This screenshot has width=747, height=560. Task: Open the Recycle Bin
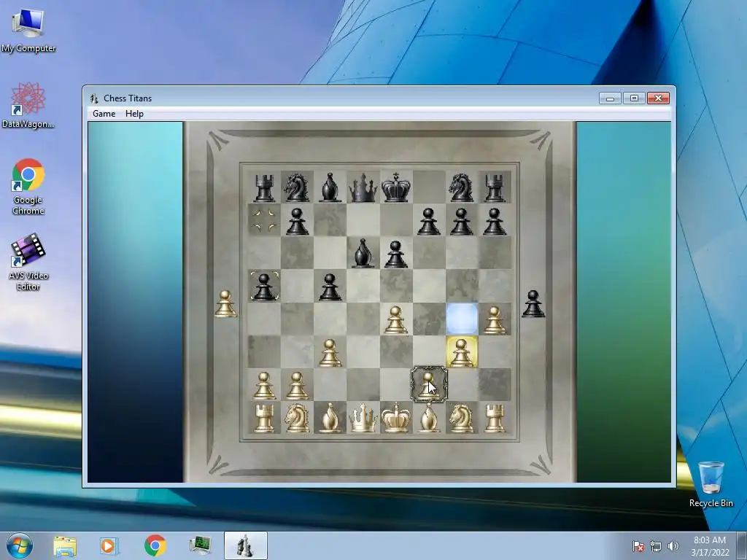(x=711, y=484)
